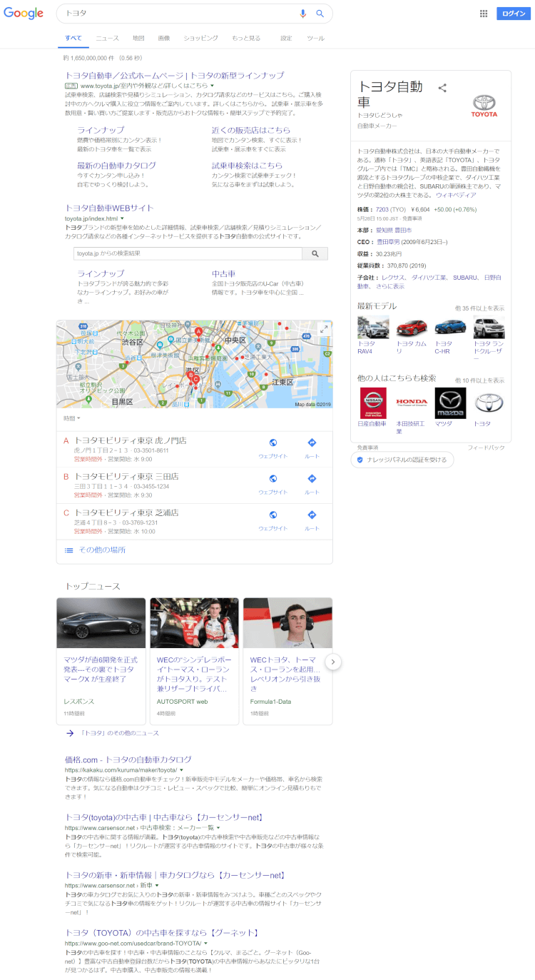
Task: Open website for 三田店
Action: click(x=273, y=483)
